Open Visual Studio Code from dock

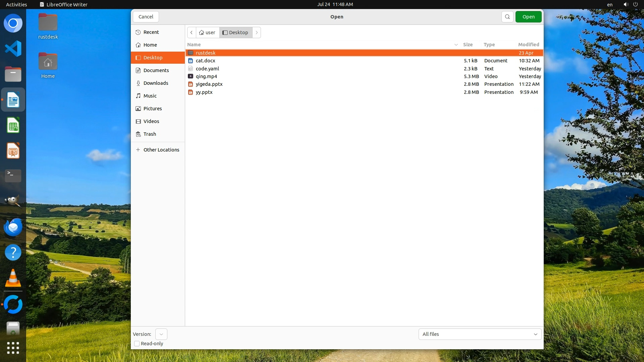(x=13, y=49)
